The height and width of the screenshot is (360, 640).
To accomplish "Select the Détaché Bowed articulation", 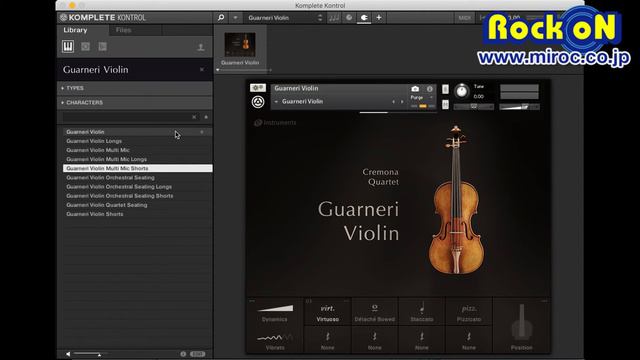I will [374, 313].
